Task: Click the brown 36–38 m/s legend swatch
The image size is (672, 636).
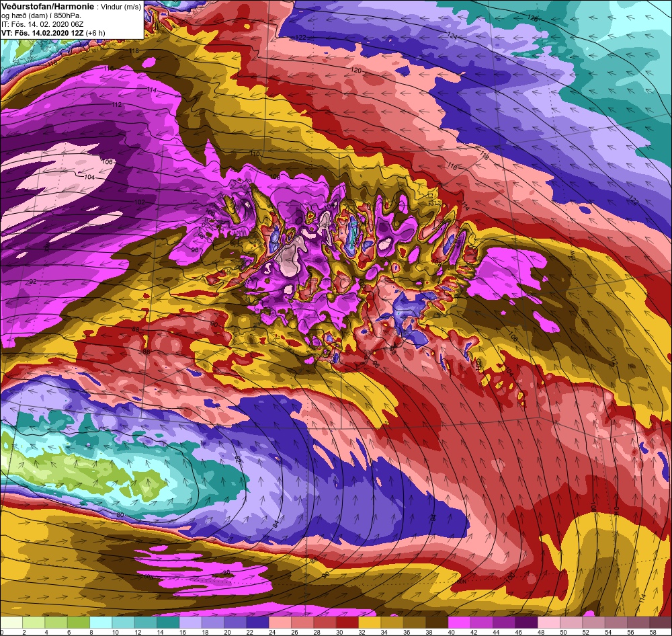Action: 415,622
